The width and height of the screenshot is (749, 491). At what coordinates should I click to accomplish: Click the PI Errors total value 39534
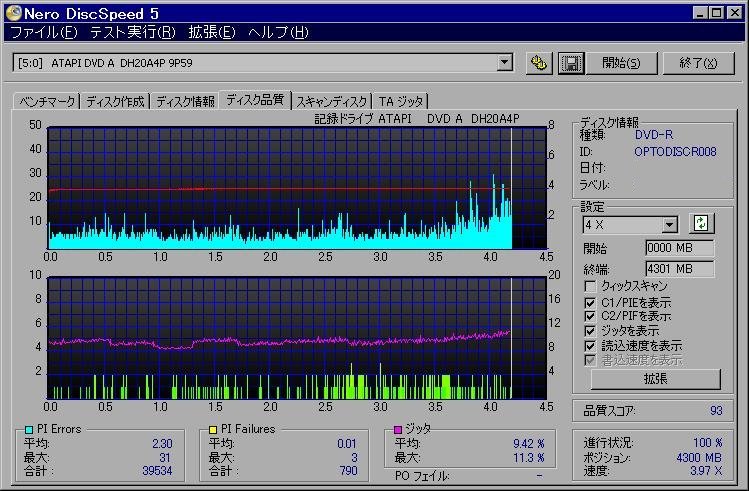click(x=157, y=471)
